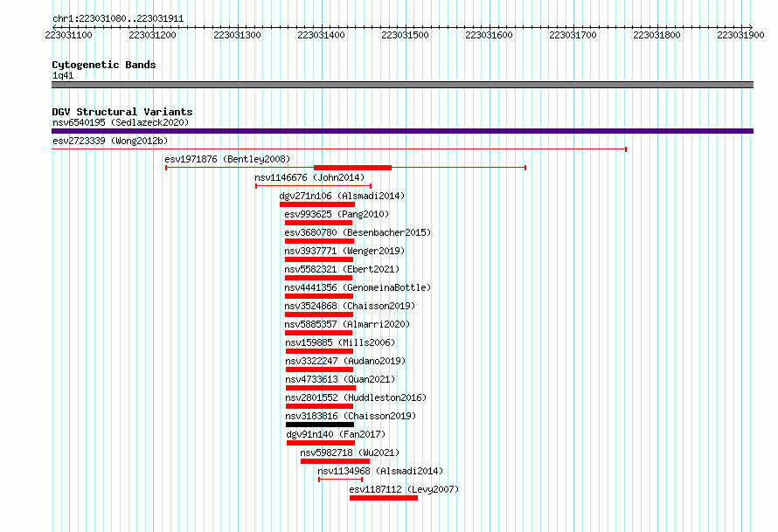Click the DGV Structural Variants track title
The width and height of the screenshot is (778, 532).
click(122, 112)
